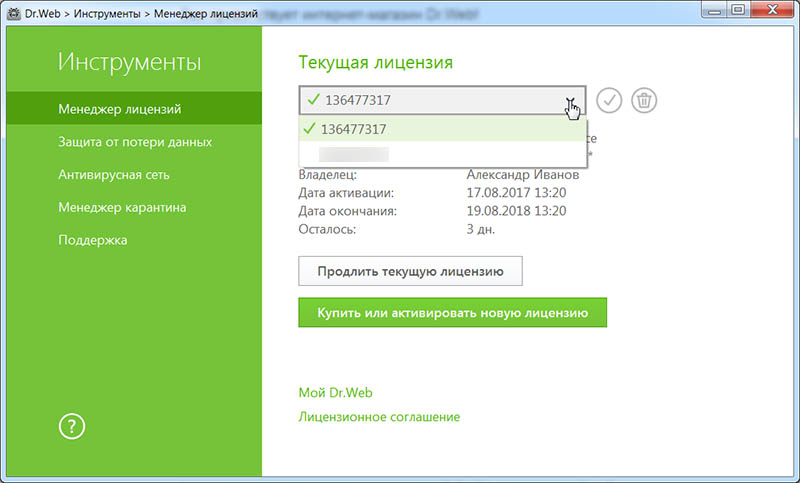The height and width of the screenshot is (483, 800).
Task: Click the Текущая лицензия heading
Action: [376, 62]
